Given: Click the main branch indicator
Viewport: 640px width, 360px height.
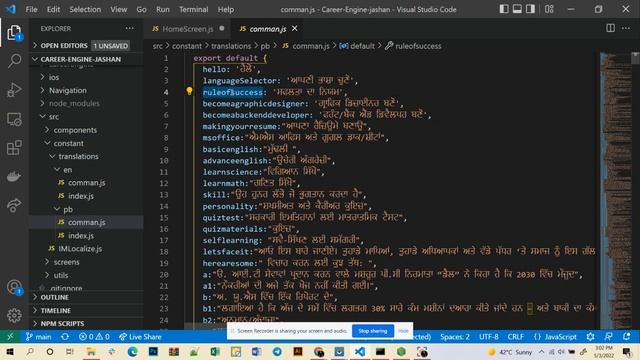Looking at the screenshot, I should coord(38,337).
